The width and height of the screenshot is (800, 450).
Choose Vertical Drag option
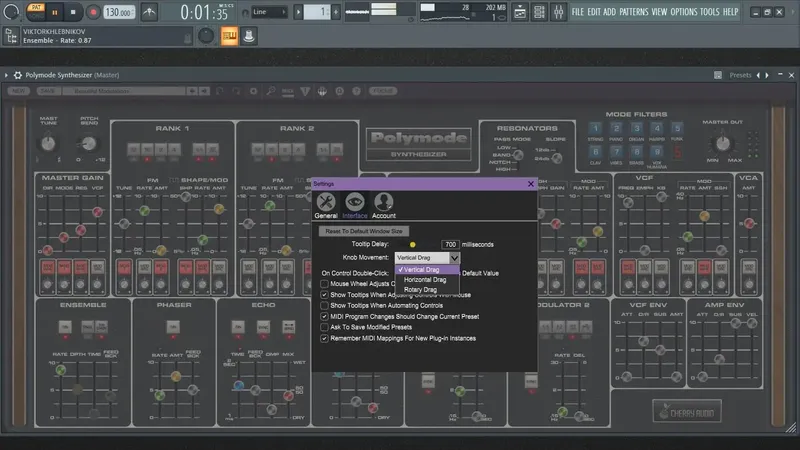pyautogui.click(x=427, y=269)
